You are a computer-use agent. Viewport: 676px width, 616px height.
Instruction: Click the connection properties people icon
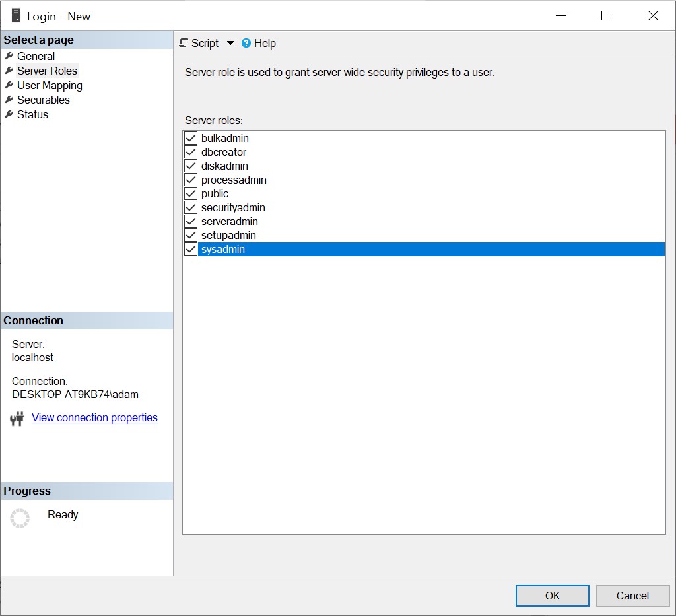click(x=17, y=417)
